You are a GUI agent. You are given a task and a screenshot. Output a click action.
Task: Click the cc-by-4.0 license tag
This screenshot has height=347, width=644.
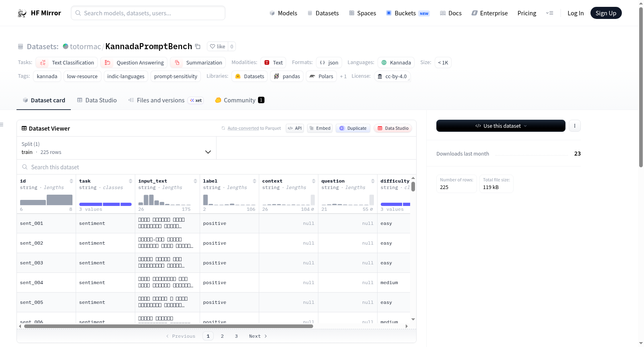pos(392,76)
